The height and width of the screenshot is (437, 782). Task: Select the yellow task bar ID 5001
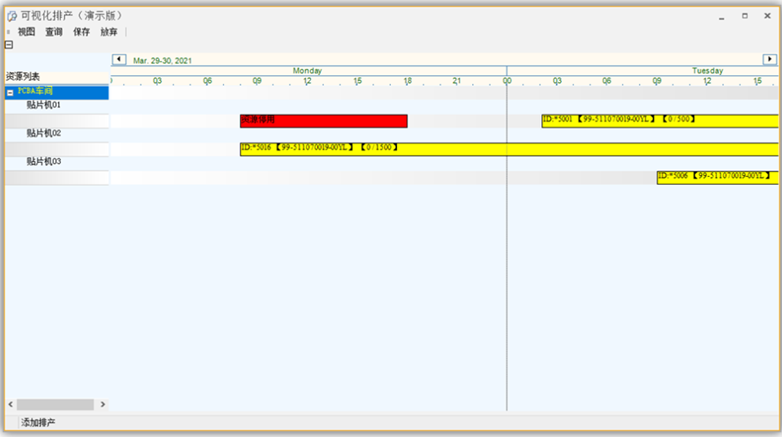660,121
